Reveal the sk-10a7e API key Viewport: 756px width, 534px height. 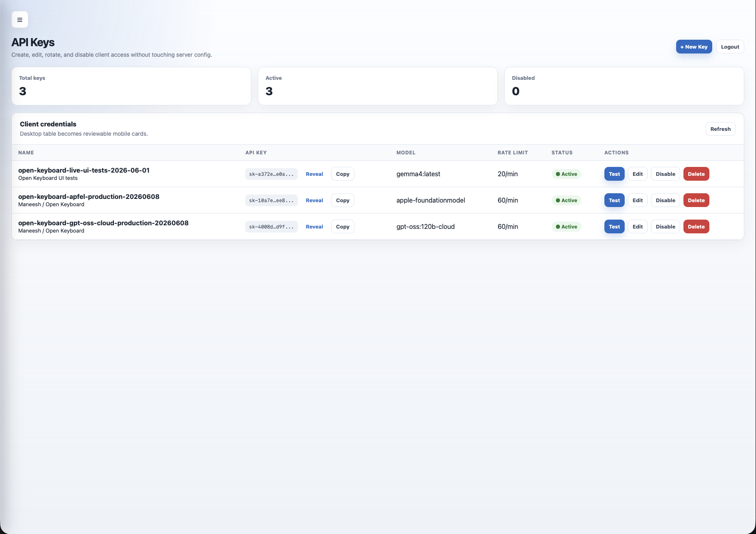pyautogui.click(x=314, y=200)
